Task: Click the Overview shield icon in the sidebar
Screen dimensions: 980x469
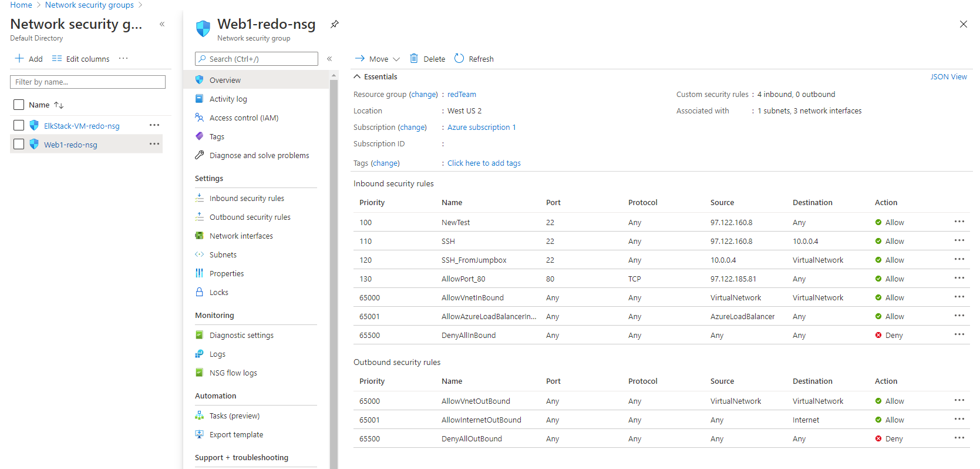Action: [200, 80]
